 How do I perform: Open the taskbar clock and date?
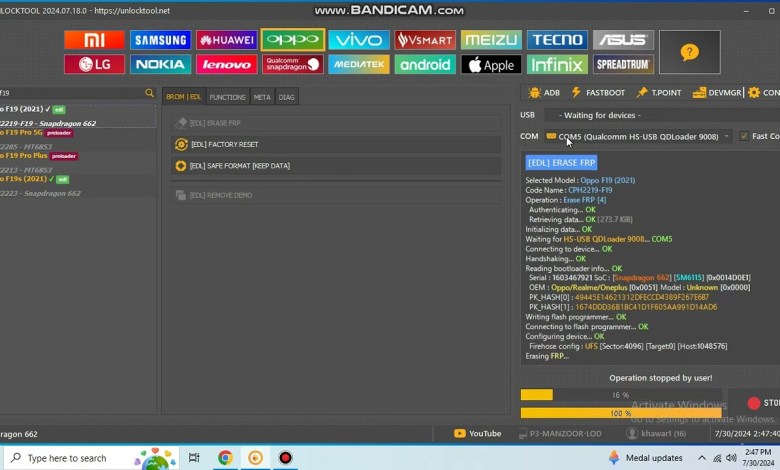[x=758, y=458]
